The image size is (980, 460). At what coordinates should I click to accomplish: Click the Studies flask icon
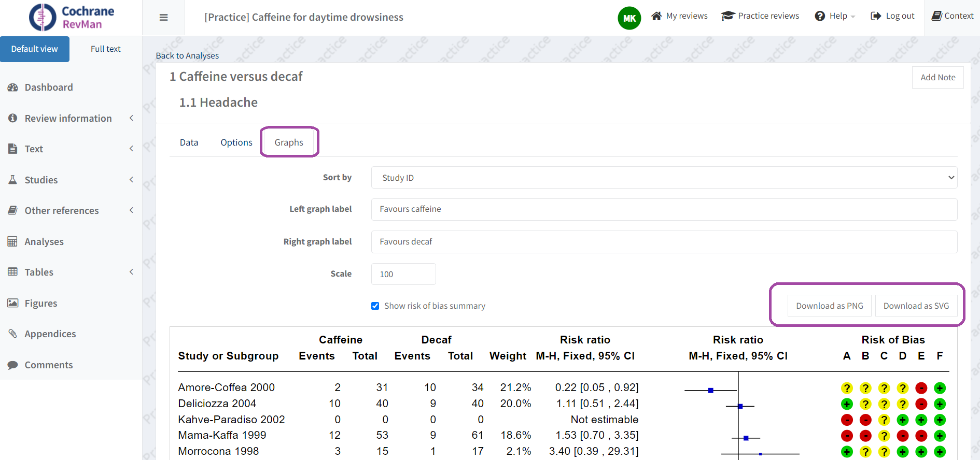pyautogui.click(x=13, y=180)
